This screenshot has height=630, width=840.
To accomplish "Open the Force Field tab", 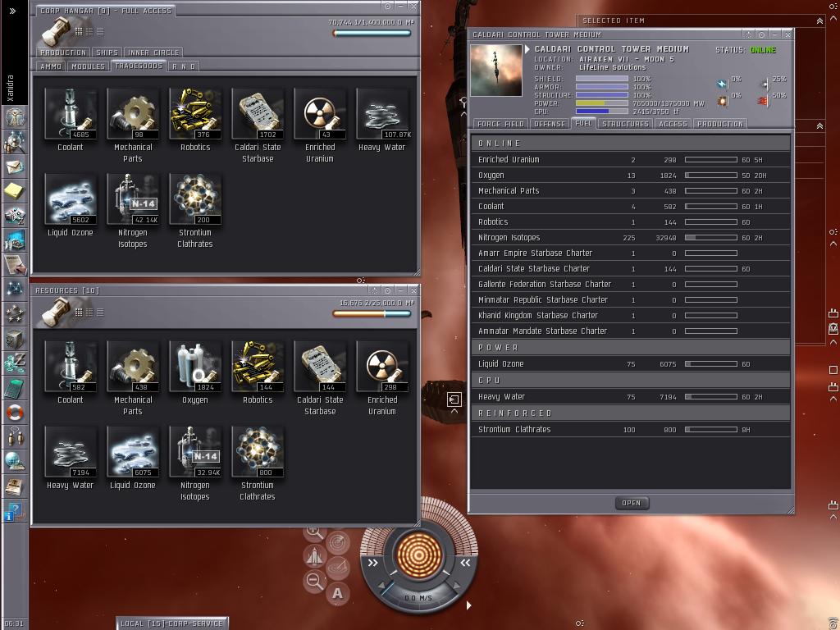I will (500, 124).
